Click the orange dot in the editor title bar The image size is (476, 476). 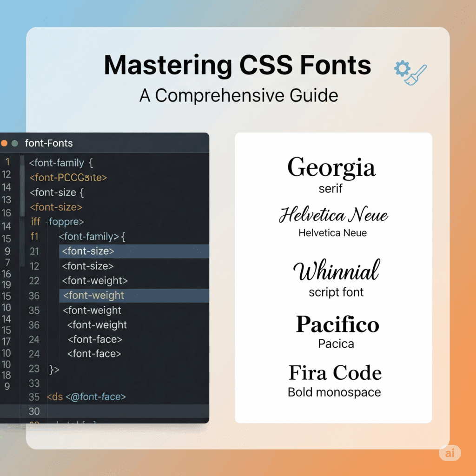coord(4,143)
